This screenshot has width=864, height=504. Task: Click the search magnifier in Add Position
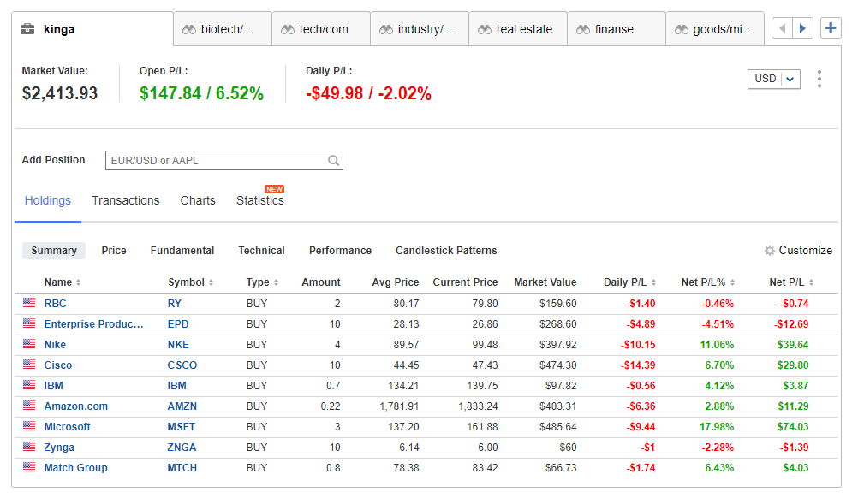tap(333, 160)
